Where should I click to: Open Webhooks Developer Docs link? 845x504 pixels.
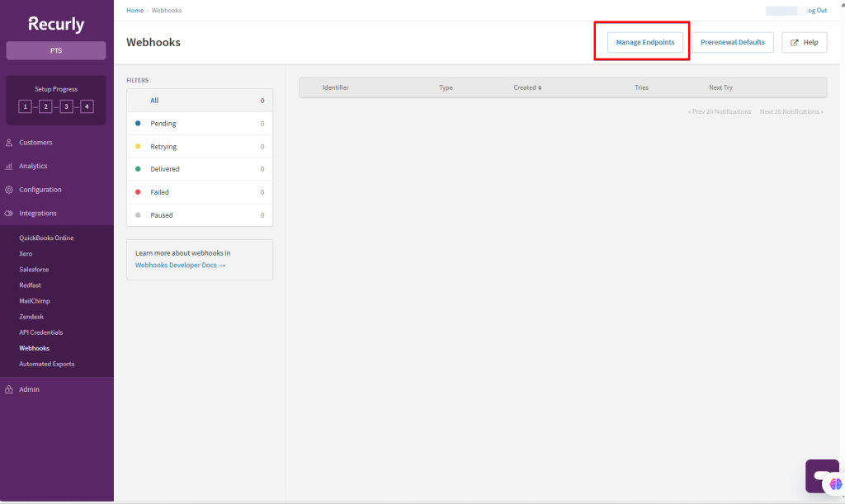pyautogui.click(x=180, y=266)
